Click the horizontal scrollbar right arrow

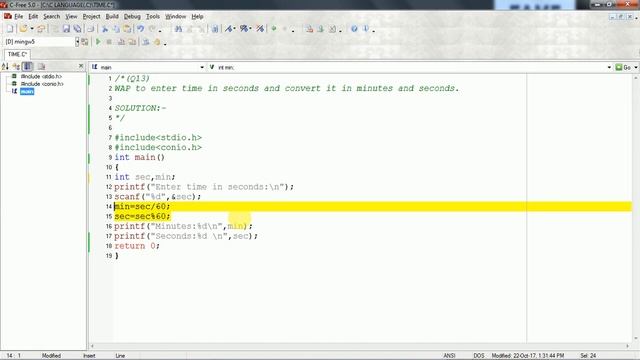[628, 346]
